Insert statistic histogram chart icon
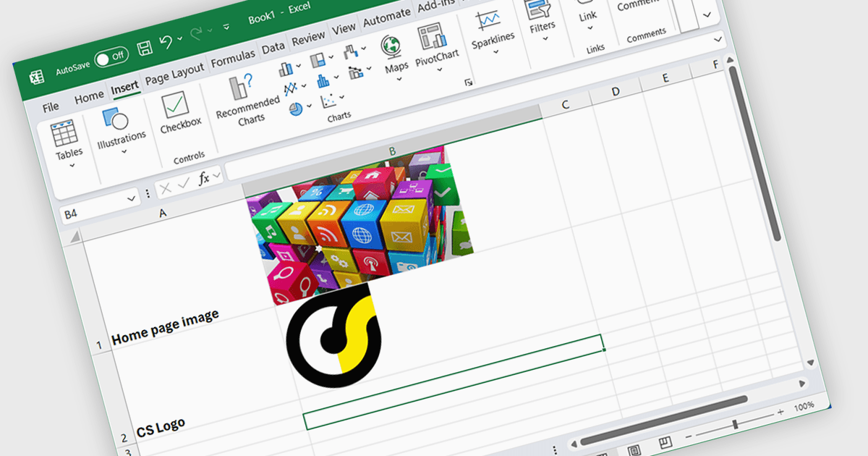 (322, 80)
